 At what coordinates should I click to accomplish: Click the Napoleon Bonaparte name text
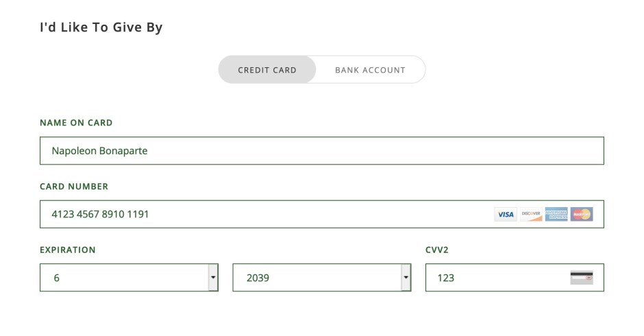pyautogui.click(x=100, y=151)
